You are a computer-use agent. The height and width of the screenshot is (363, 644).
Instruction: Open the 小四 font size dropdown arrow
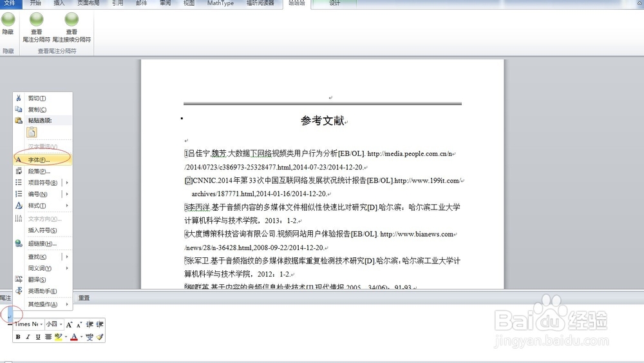click(61, 324)
